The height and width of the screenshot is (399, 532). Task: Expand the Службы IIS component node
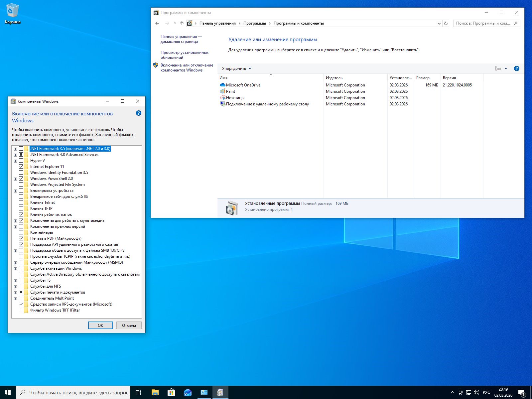click(x=15, y=280)
